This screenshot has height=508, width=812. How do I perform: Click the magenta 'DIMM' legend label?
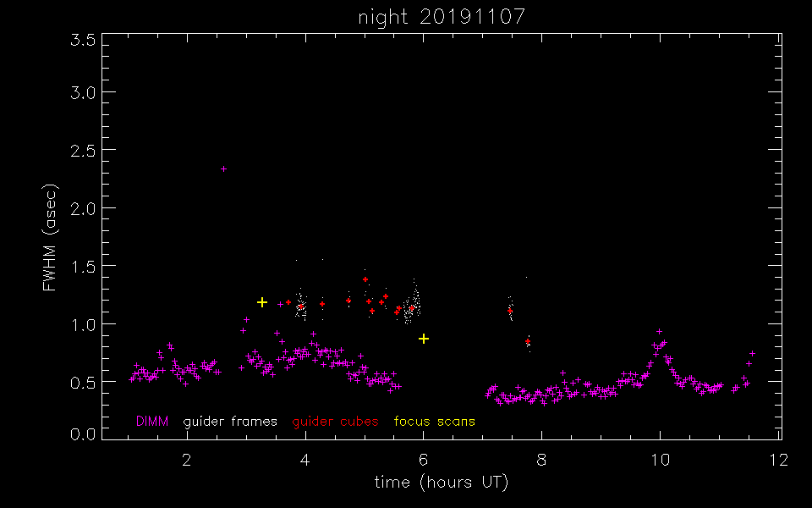tap(152, 421)
